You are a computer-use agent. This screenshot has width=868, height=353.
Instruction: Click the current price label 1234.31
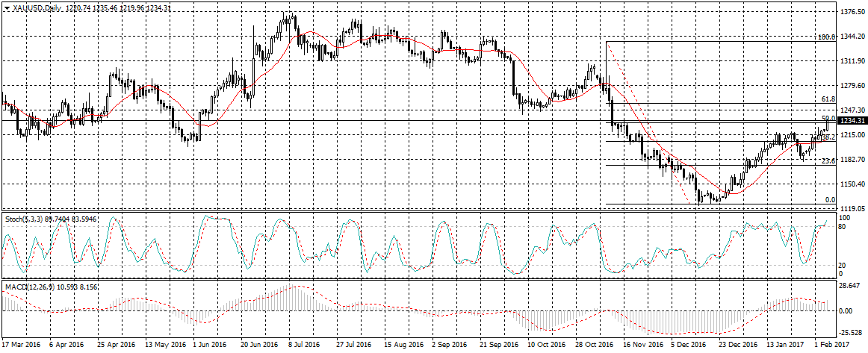[x=852, y=121]
